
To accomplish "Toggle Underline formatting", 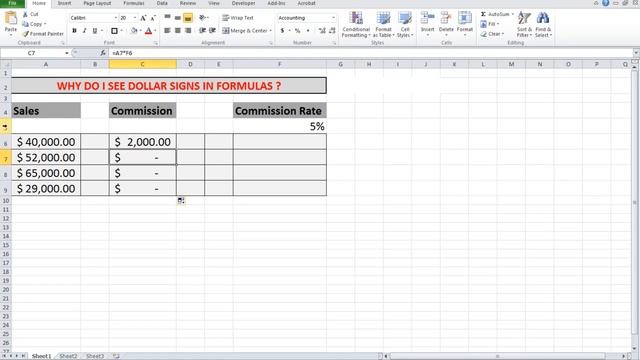I will click(x=95, y=31).
